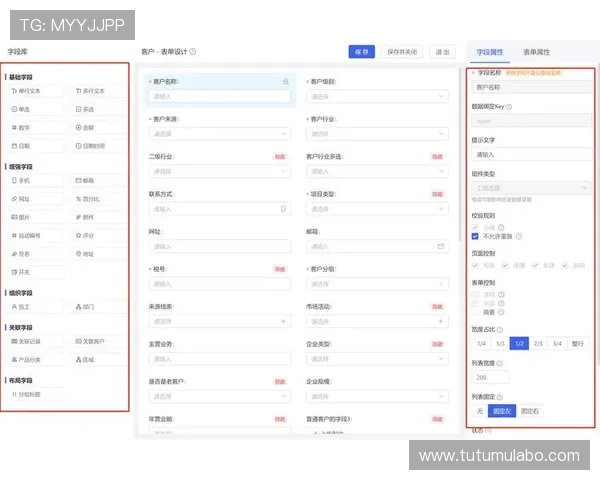600x480 pixels.
Task: Click the 网址 input in form canvas
Action: (220, 247)
